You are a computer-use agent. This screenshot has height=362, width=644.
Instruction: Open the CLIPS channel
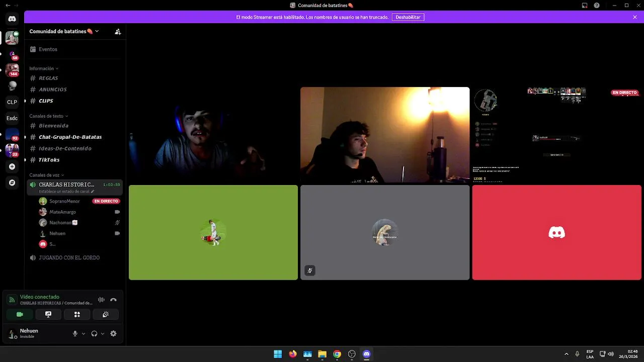[74, 101]
